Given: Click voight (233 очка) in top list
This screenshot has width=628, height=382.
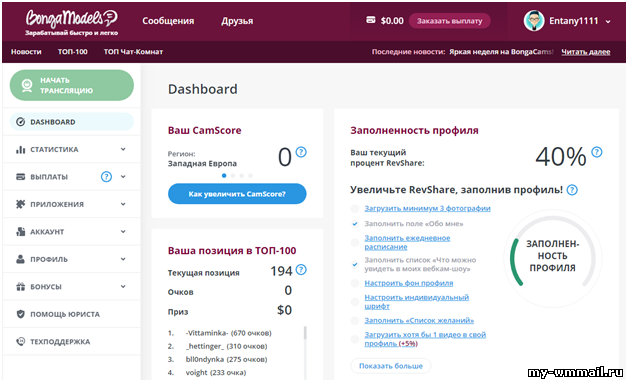Looking at the screenshot, I should 216,372.
